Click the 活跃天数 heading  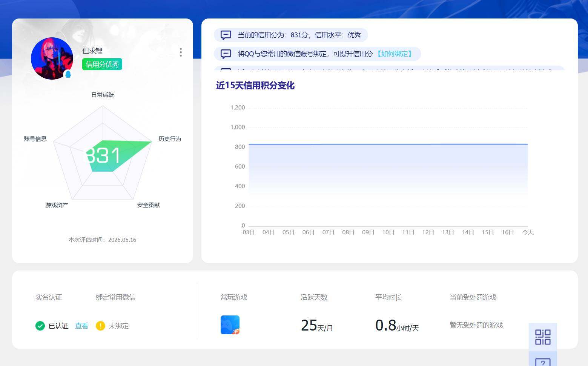point(314,297)
